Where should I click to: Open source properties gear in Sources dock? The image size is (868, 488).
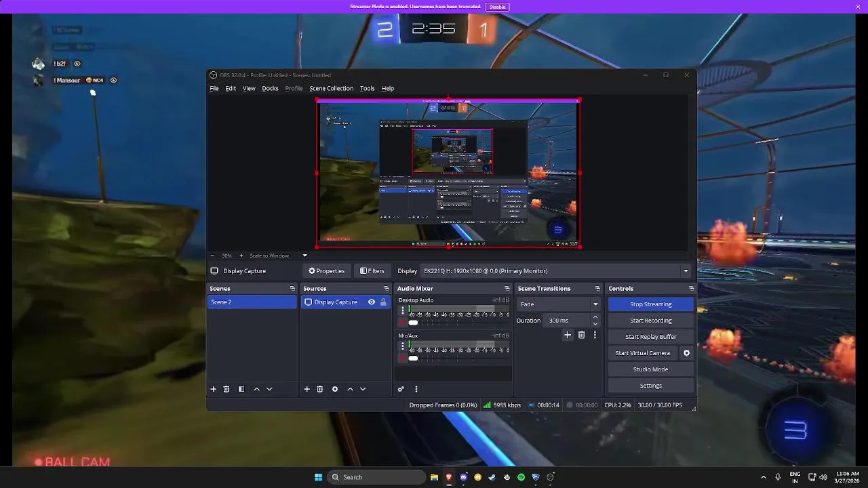click(x=335, y=389)
